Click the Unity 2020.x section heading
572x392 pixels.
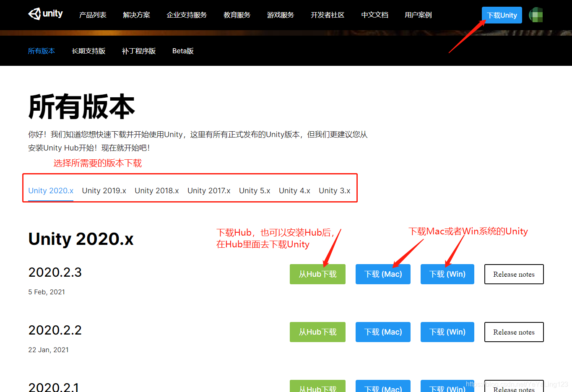pyautogui.click(x=81, y=239)
